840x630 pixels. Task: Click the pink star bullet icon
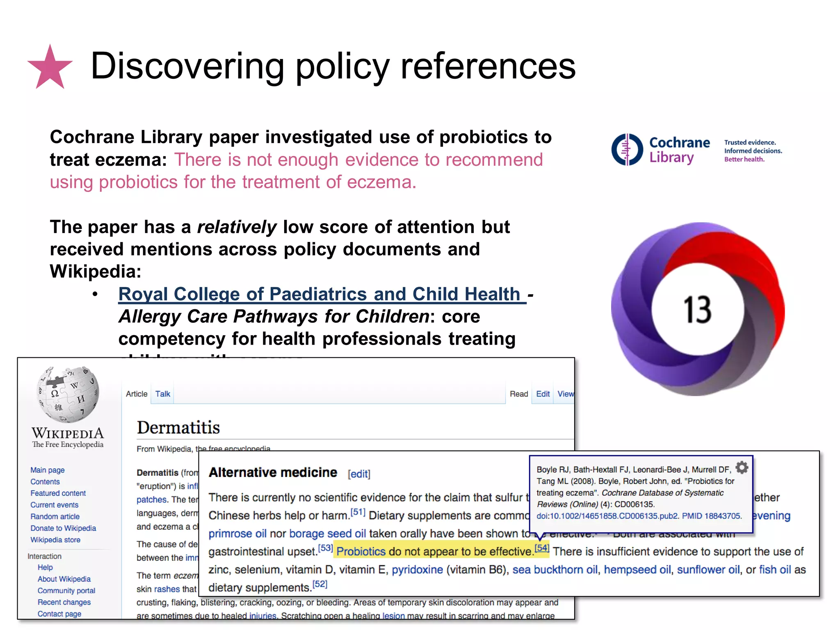(50, 67)
